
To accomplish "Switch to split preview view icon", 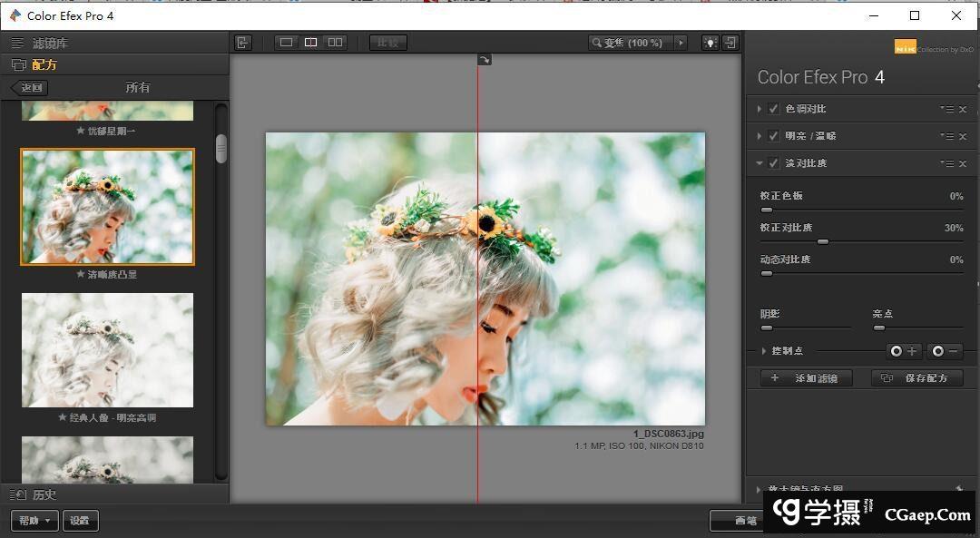I will 311,43.
